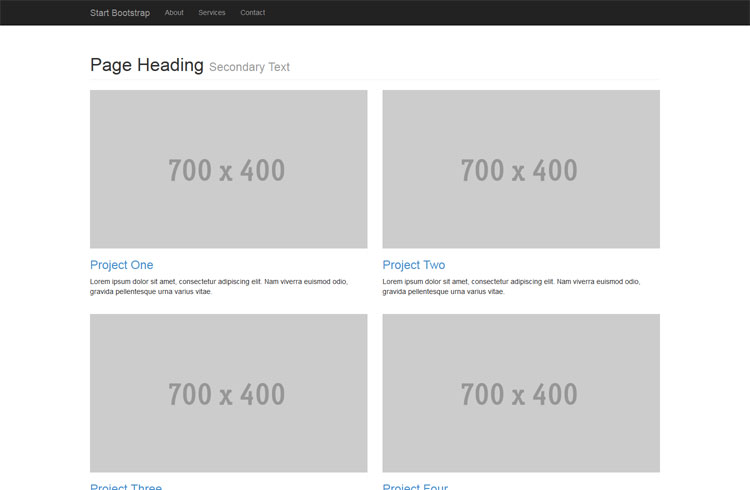Click the Start Bootstrap brand link

[119, 13]
